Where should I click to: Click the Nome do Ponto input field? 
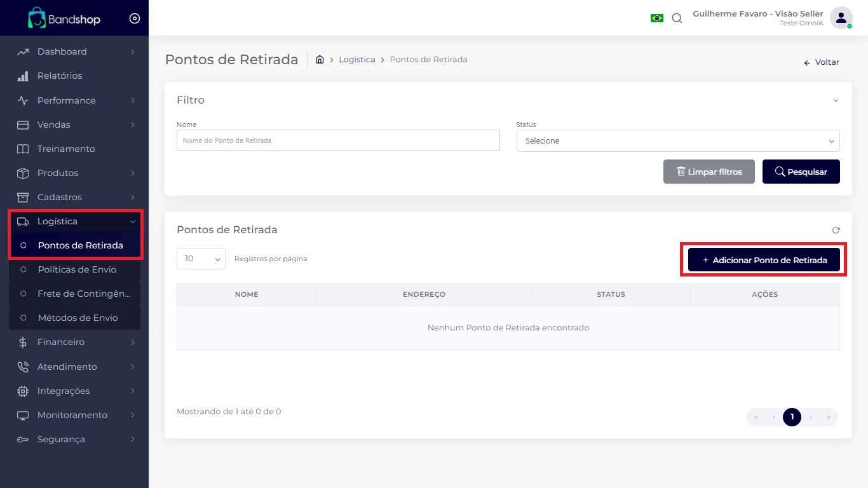(338, 140)
